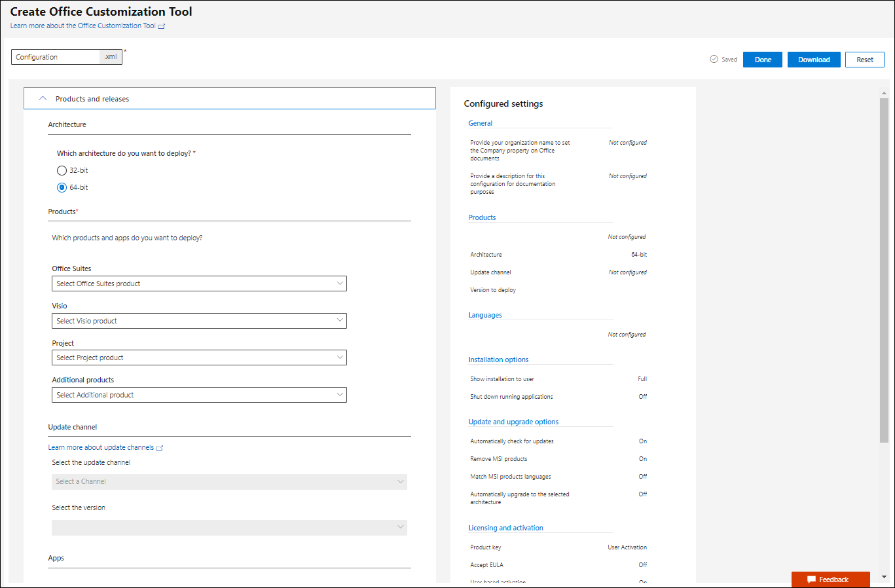
Task: Click the scrollbar down arrow
Action: click(x=884, y=577)
